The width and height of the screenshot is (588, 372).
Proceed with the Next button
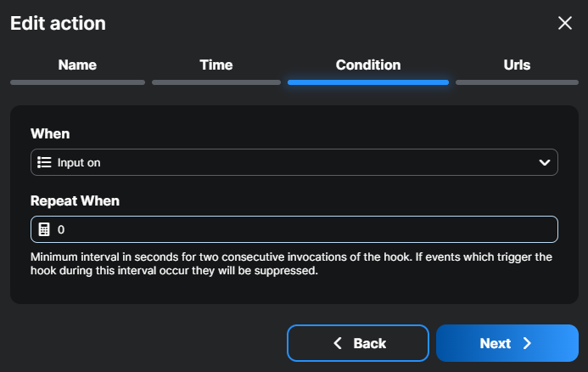click(507, 343)
